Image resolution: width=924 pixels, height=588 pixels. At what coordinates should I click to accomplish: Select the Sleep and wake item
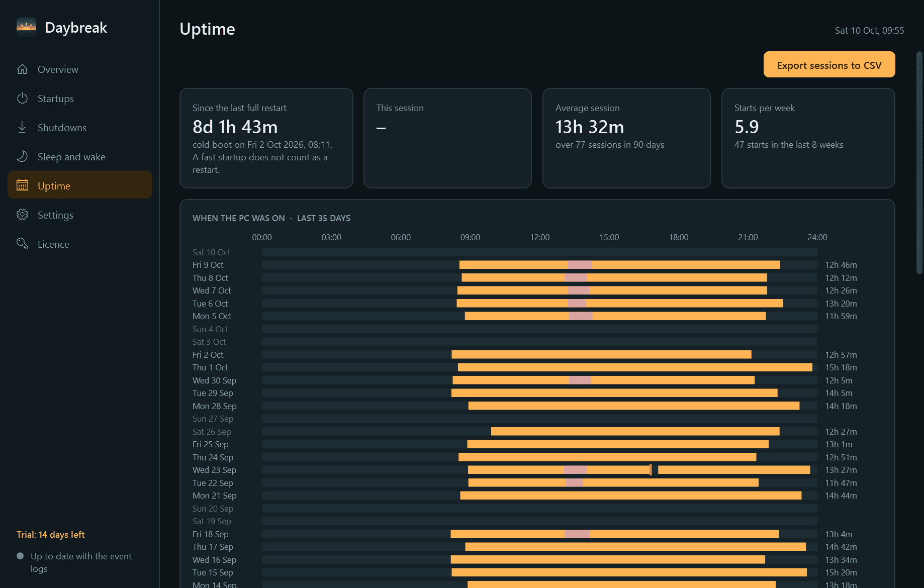point(80,157)
